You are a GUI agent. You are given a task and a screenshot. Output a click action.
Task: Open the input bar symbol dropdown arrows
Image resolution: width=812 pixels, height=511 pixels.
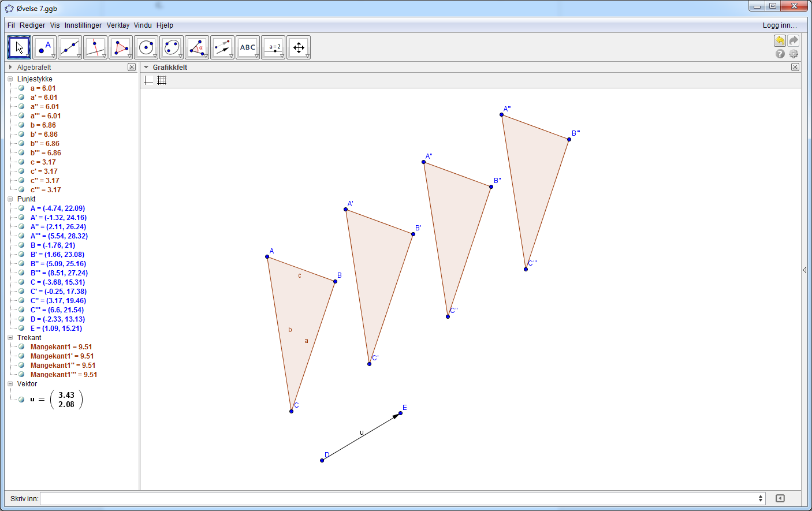[761, 498]
